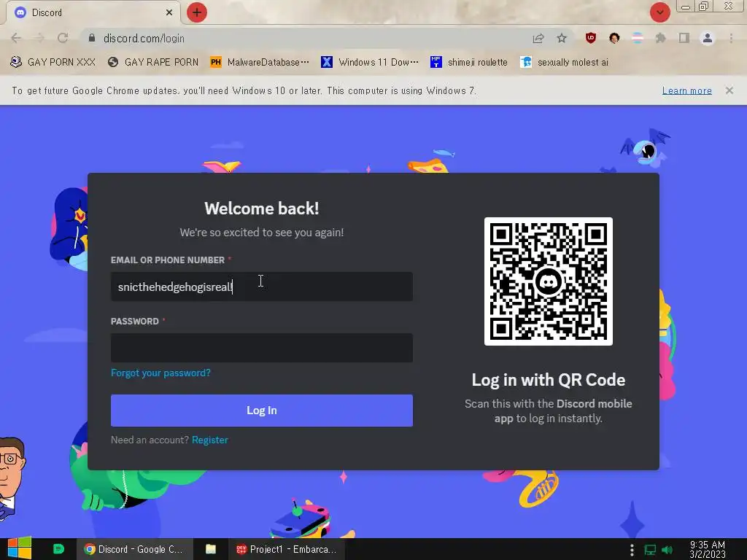Click the share this page icon
The height and width of the screenshot is (560, 747).
click(x=538, y=38)
